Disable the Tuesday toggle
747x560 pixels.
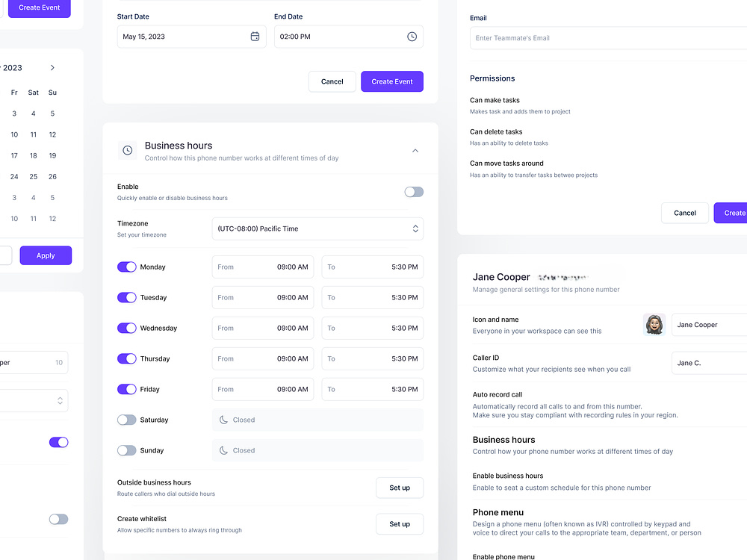pyautogui.click(x=127, y=298)
